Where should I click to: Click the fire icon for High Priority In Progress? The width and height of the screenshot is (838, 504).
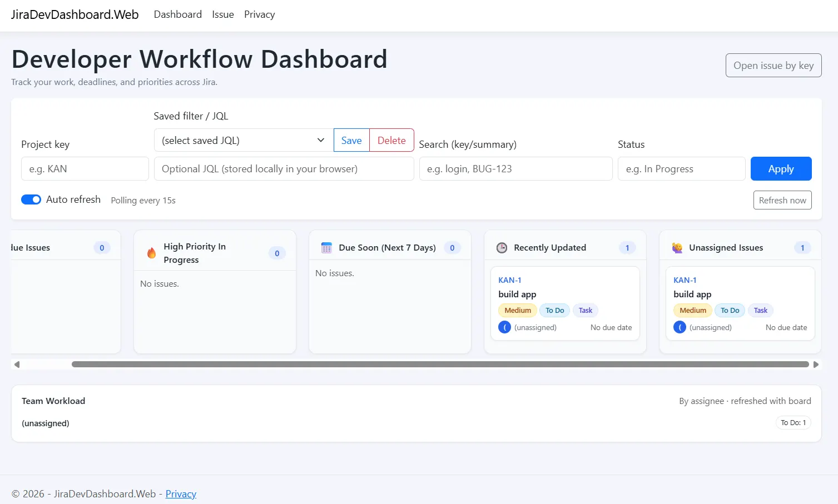point(151,253)
